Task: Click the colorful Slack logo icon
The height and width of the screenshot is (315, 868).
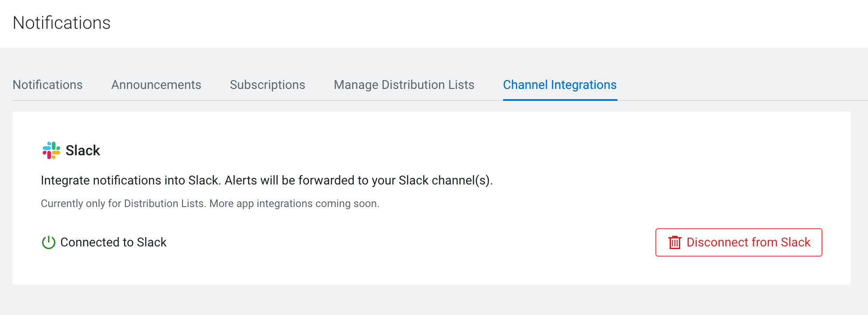Action: click(x=51, y=150)
